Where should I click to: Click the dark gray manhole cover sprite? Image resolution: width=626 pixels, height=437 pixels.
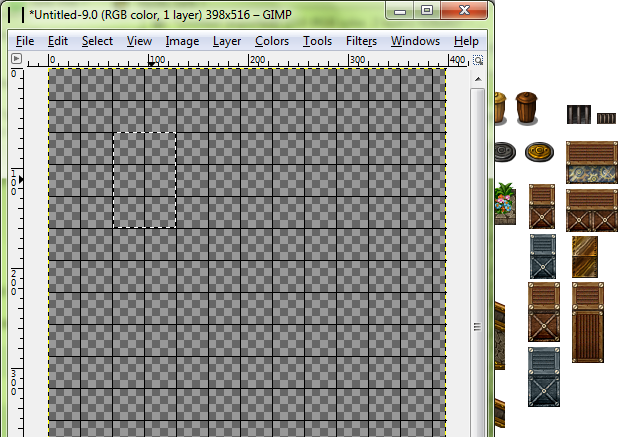coord(505,152)
